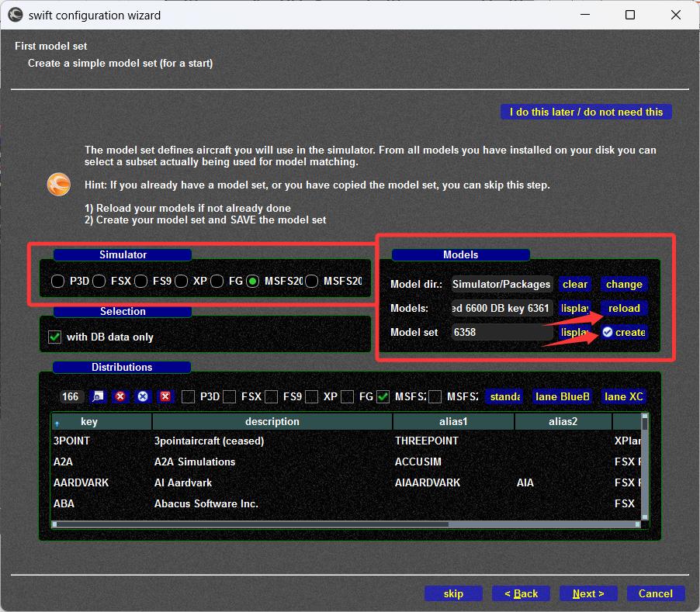Tick the P3D checkbox in Distributions
Screen dimensions: 700x612
point(188,396)
